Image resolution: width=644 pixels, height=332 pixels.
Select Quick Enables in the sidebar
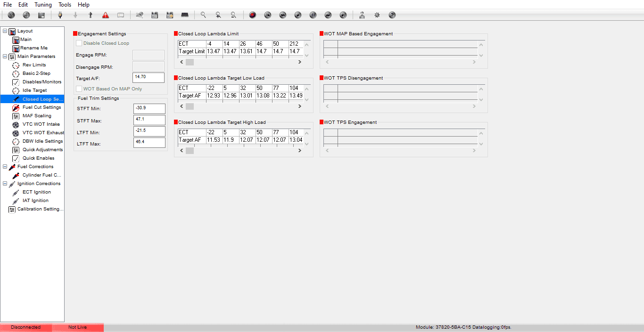(39, 158)
